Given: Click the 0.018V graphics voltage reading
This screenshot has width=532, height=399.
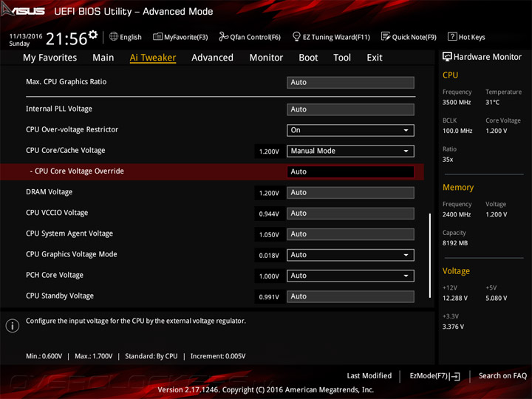Looking at the screenshot, I should [269, 256].
